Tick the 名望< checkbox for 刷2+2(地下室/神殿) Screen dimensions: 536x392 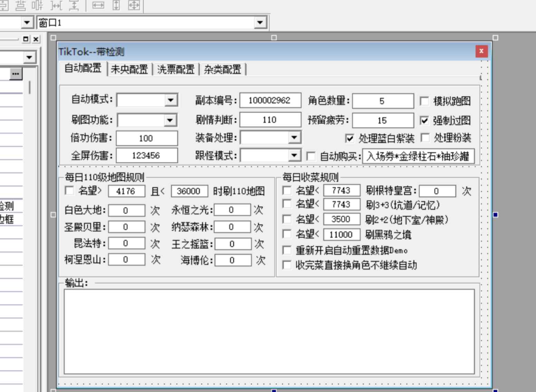pos(287,219)
